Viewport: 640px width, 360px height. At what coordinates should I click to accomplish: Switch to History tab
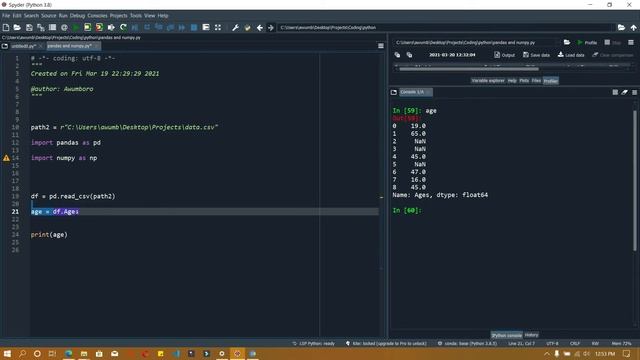point(531,335)
